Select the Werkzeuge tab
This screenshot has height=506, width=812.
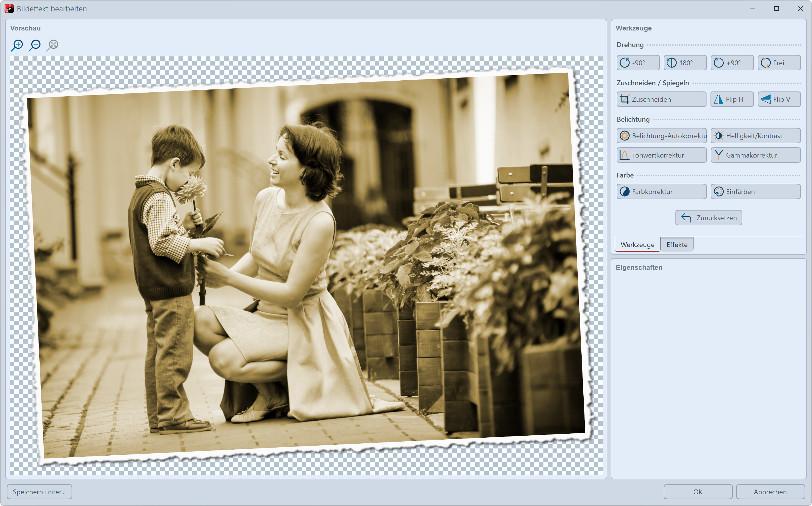pos(637,245)
